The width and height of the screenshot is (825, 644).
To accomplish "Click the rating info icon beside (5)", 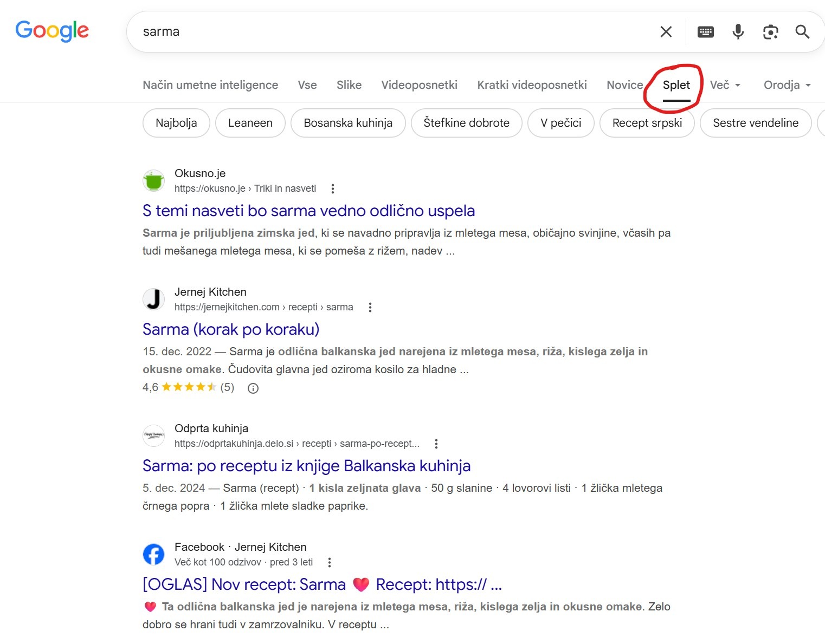I will (253, 388).
